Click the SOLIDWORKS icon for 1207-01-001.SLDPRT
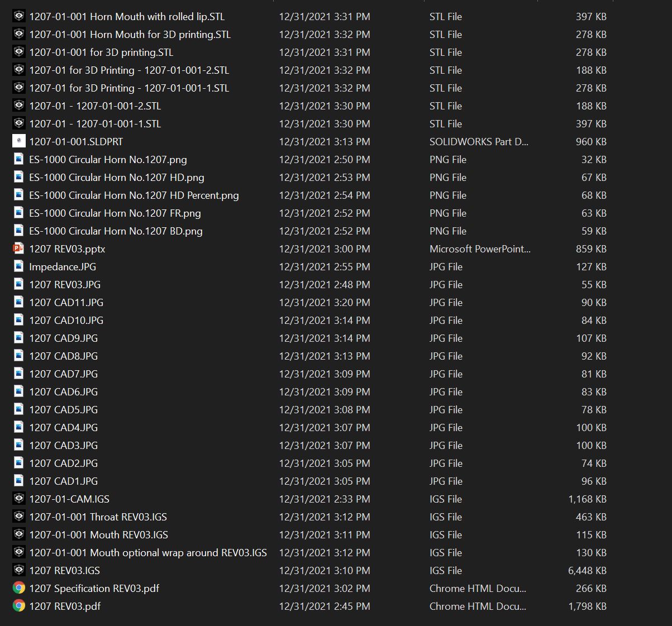Viewport: 672px width, 626px height. point(18,142)
